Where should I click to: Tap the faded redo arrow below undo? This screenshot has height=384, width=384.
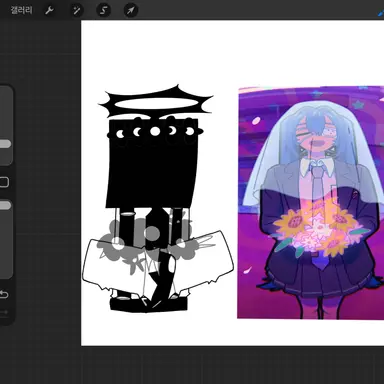(4, 312)
